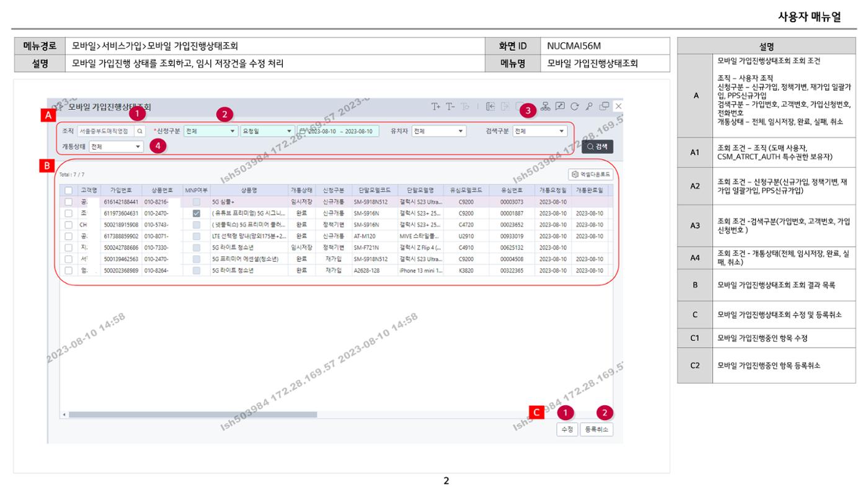This screenshot has height=489, width=868.
Task: Expand the 유치자 dropdown
Action: coord(439,131)
